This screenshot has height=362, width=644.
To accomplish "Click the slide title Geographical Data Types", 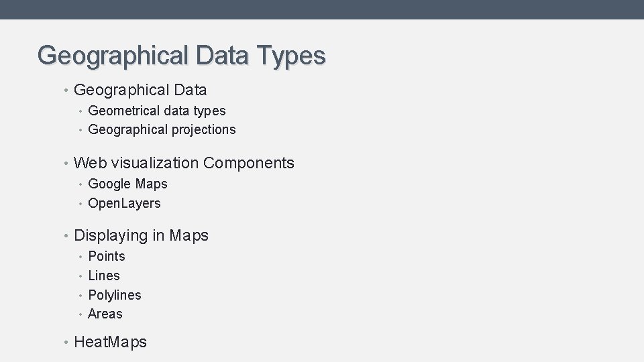I will tap(181, 55).
